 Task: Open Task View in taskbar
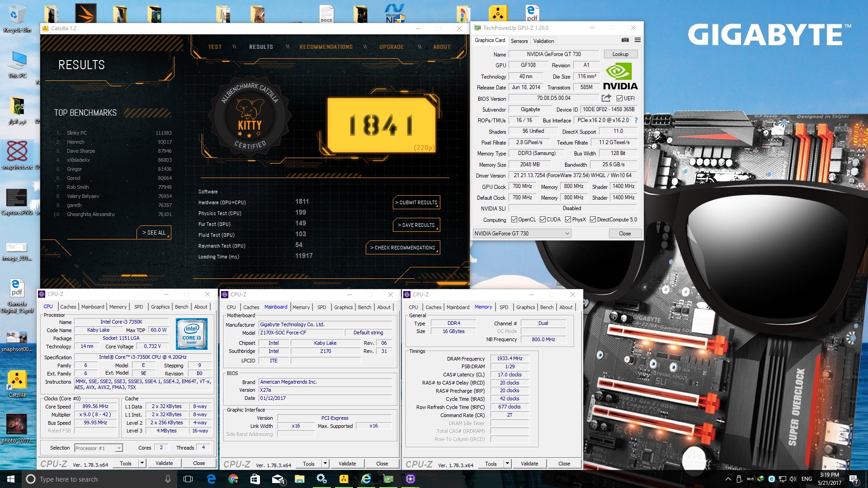188,479
